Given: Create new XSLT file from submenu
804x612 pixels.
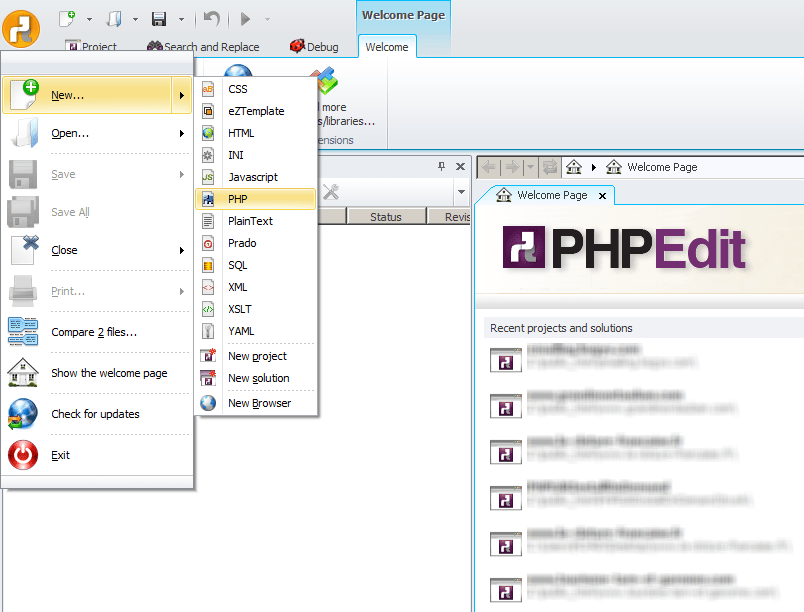Looking at the screenshot, I should 255,310.
